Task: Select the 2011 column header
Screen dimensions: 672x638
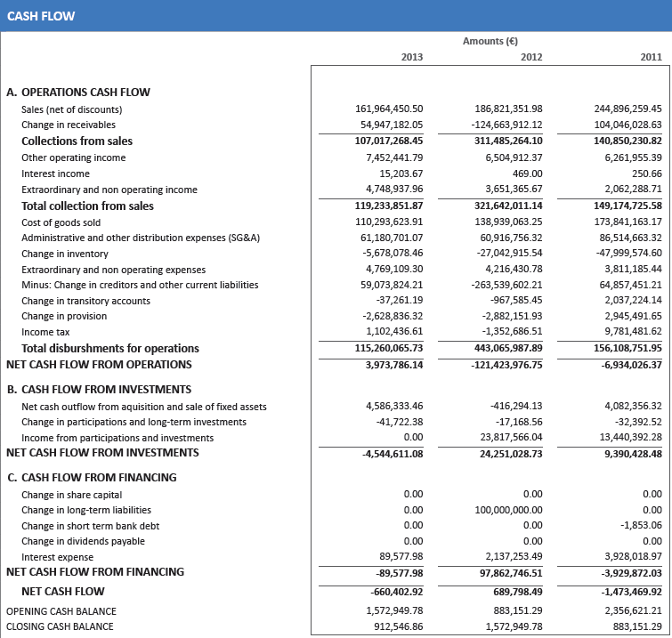Action: tap(651, 57)
